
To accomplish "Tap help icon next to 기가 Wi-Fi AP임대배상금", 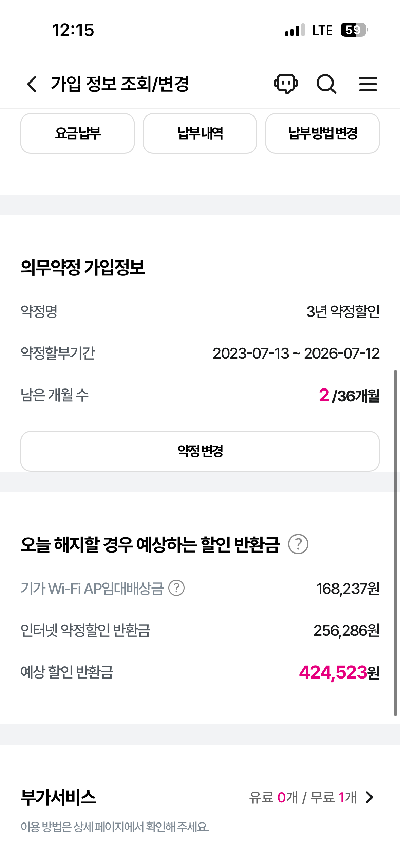I will click(x=176, y=588).
